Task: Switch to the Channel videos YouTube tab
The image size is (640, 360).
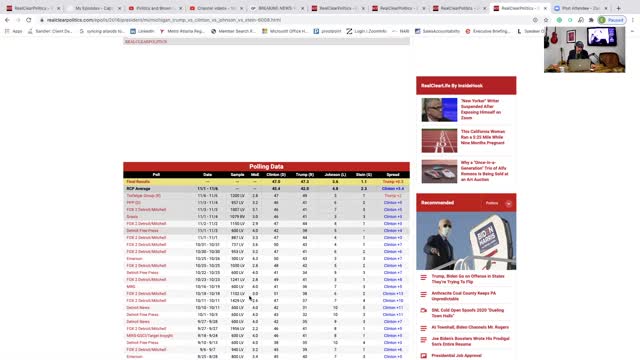Action: (x=215, y=8)
